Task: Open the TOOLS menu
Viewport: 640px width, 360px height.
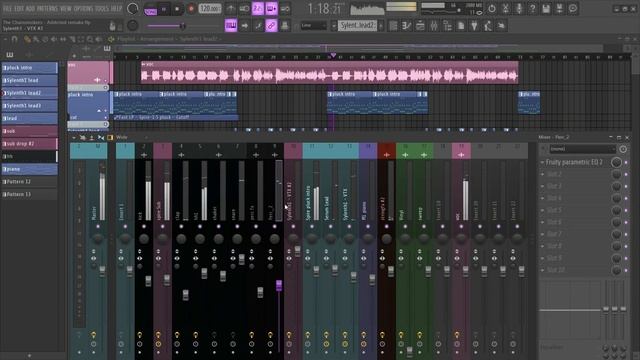Action: click(102, 9)
